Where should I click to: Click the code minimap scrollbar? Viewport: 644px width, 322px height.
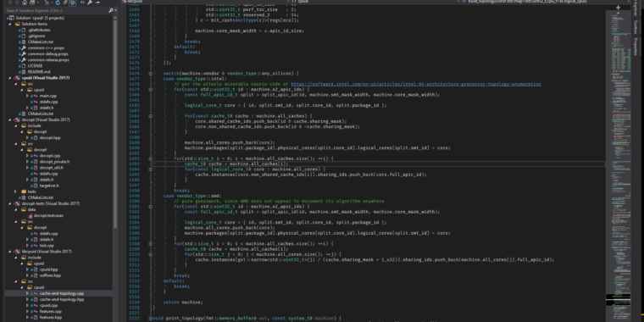[618, 165]
